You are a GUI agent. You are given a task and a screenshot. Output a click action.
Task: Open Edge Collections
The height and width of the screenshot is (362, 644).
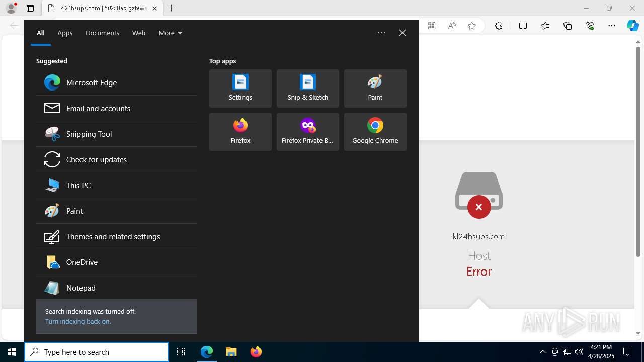coord(568,26)
